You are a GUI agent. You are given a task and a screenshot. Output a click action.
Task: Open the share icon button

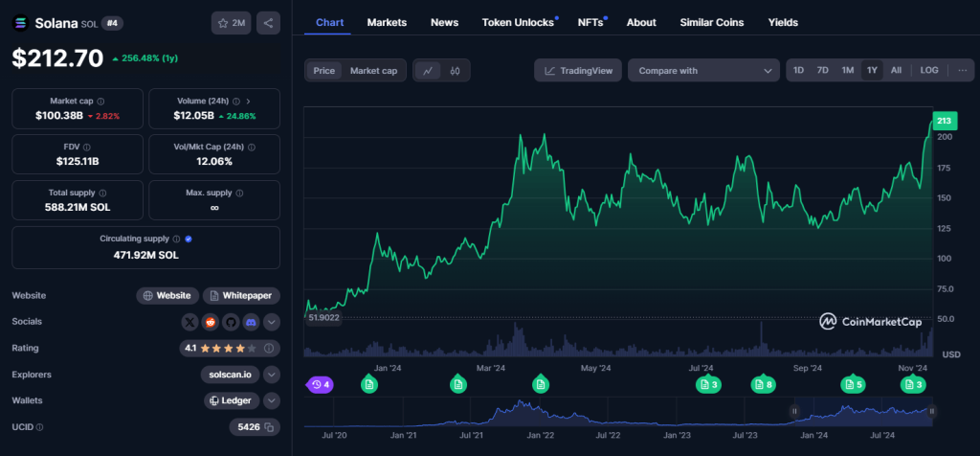(x=268, y=23)
